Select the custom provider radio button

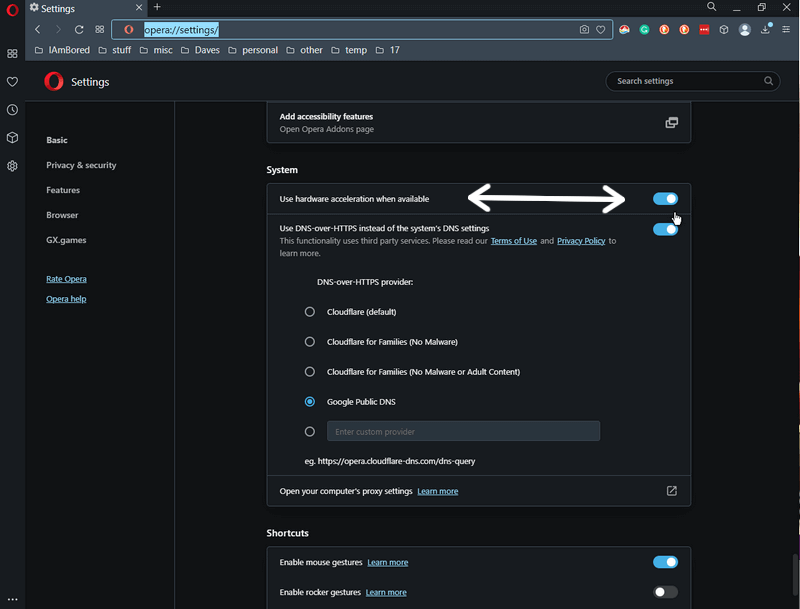pyautogui.click(x=310, y=432)
